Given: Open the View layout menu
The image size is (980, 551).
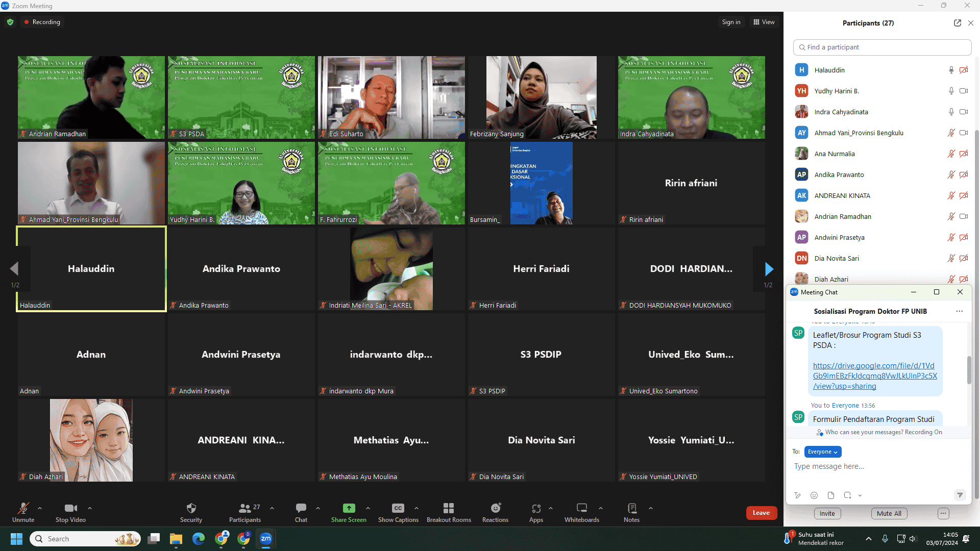Looking at the screenshot, I should [764, 22].
